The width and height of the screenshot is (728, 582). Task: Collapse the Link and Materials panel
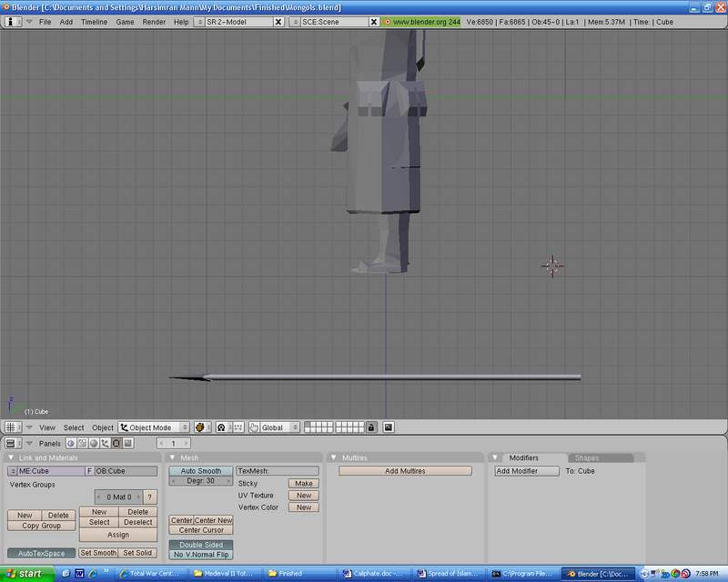point(11,457)
